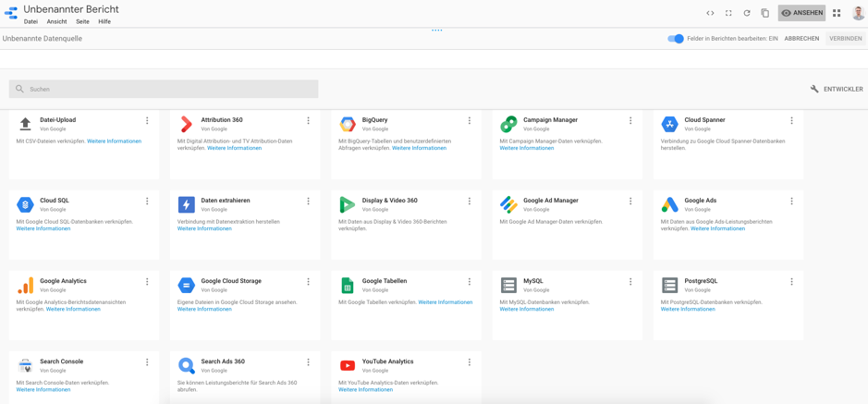Select the Google Tabellen sheet icon

(x=347, y=286)
